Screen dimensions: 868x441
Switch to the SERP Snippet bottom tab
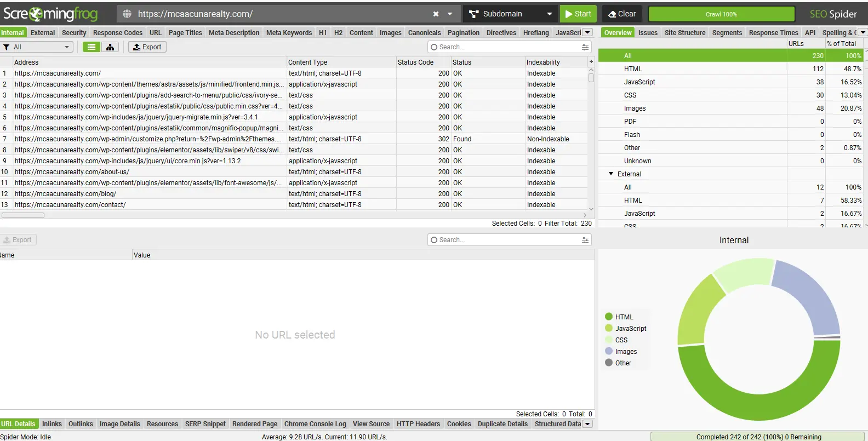(x=205, y=424)
